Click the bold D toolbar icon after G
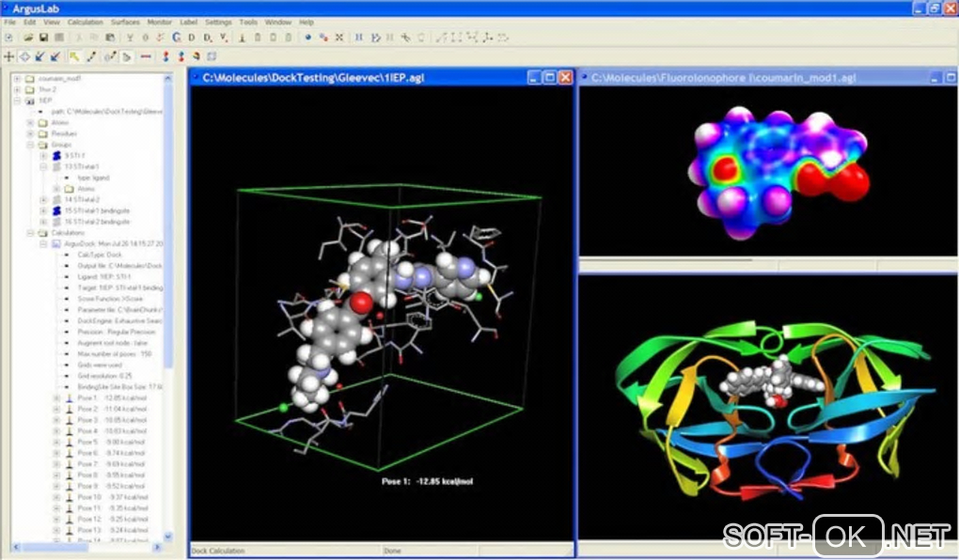The image size is (959, 560). tap(192, 38)
